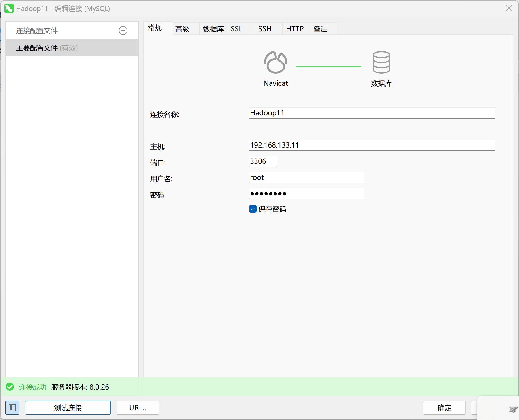Click the 保存密码 label text

pos(272,209)
